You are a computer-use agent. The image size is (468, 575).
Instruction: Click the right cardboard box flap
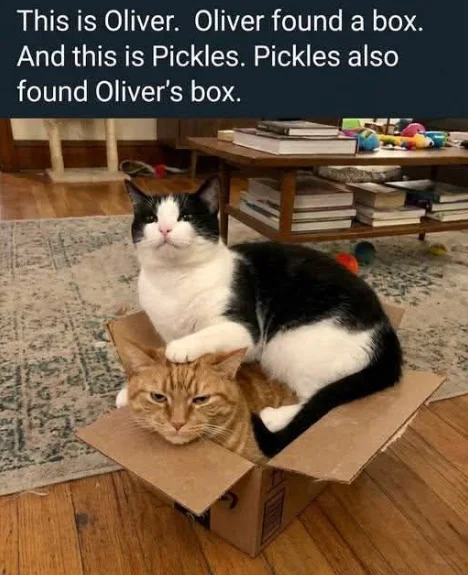coord(361,427)
